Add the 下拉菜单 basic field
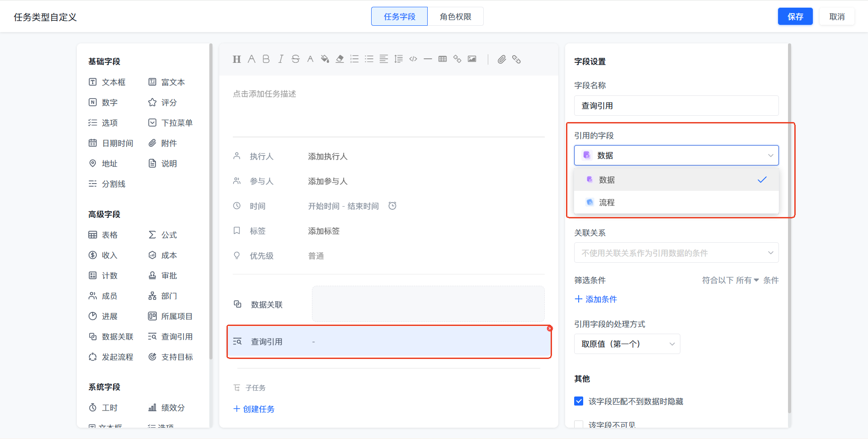 [170, 123]
